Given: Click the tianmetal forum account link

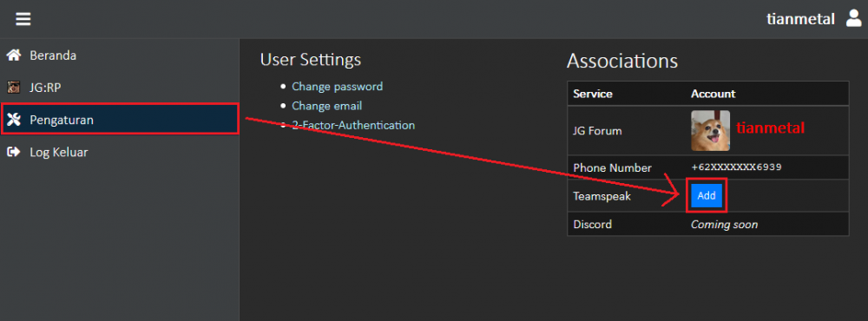Looking at the screenshot, I should click(x=770, y=128).
